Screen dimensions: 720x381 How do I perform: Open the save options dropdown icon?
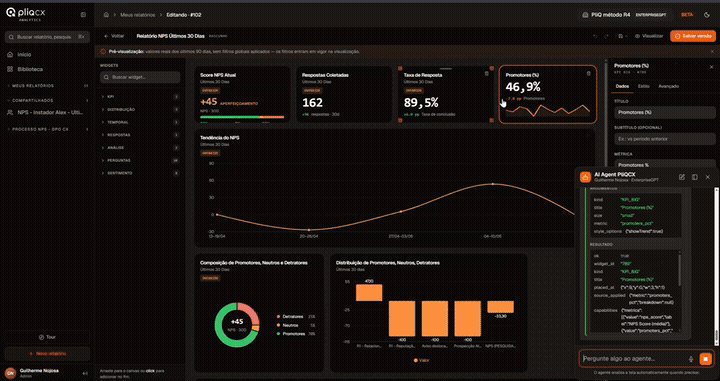pyautogui.click(x=623, y=36)
